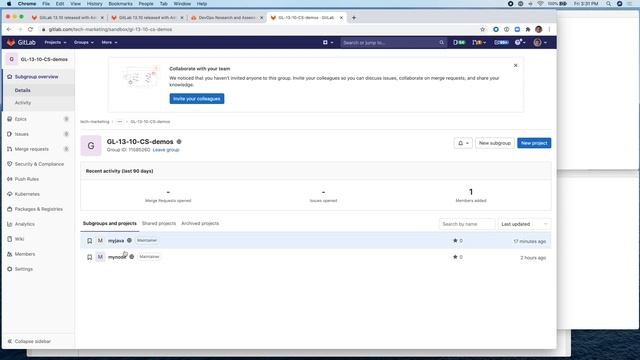Click the bookmark icon on myjava row
The width and height of the screenshot is (640, 360).
89,241
